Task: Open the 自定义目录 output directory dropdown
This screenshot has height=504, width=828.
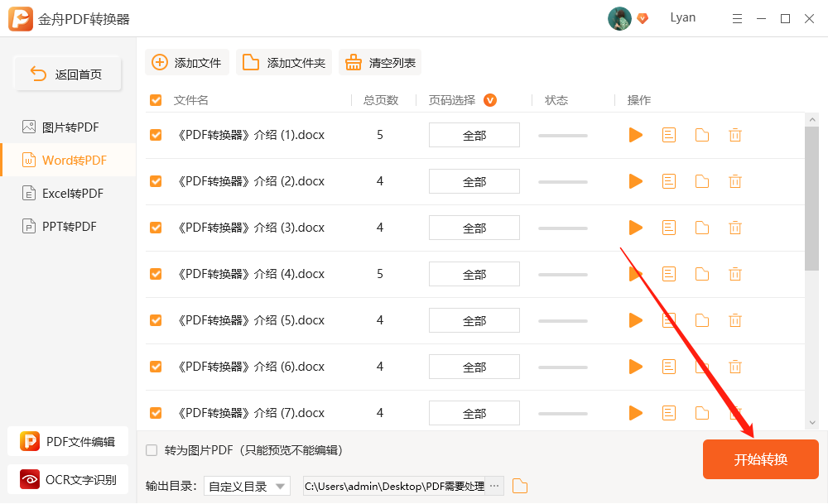Action: [x=247, y=486]
